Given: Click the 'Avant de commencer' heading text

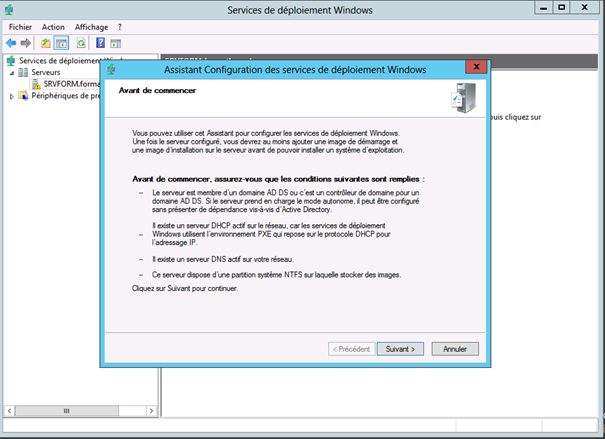Looking at the screenshot, I should [157, 91].
